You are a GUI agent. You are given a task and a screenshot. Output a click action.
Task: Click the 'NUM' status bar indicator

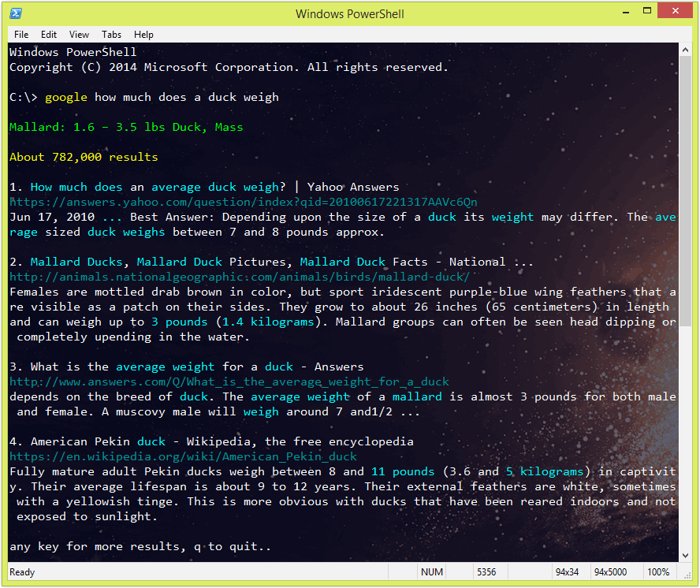pyautogui.click(x=432, y=572)
